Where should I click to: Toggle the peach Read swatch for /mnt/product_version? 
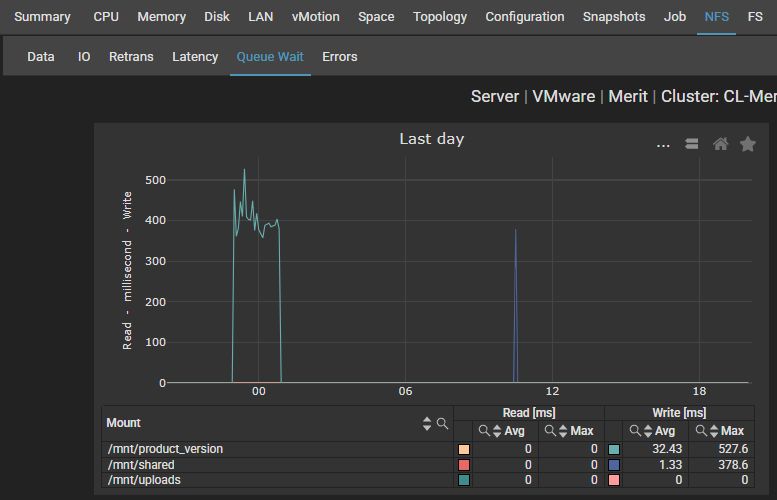coord(463,450)
